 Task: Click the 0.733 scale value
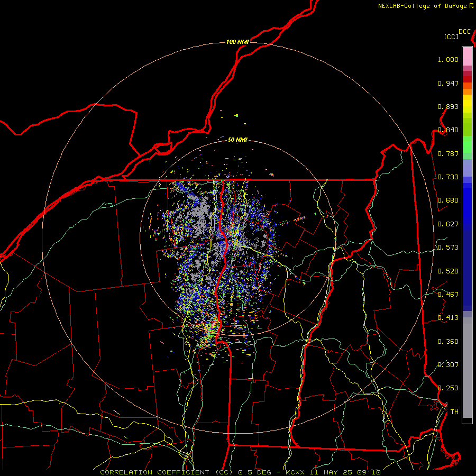448,177
